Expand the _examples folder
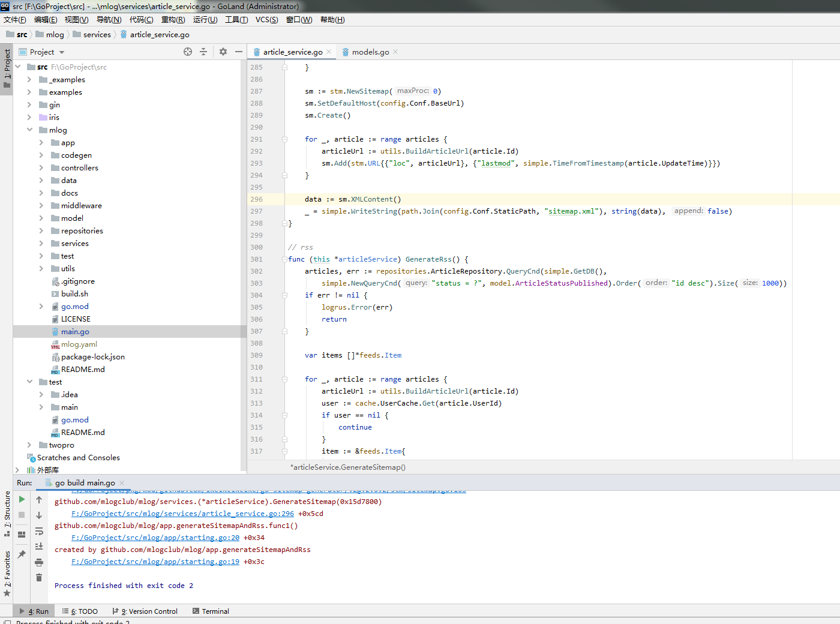The width and height of the screenshot is (840, 624). [x=29, y=80]
